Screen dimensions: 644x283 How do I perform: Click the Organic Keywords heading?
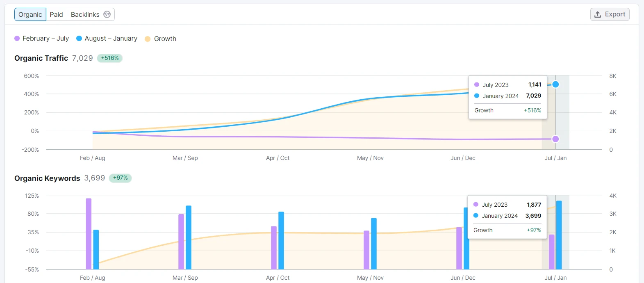click(x=47, y=178)
